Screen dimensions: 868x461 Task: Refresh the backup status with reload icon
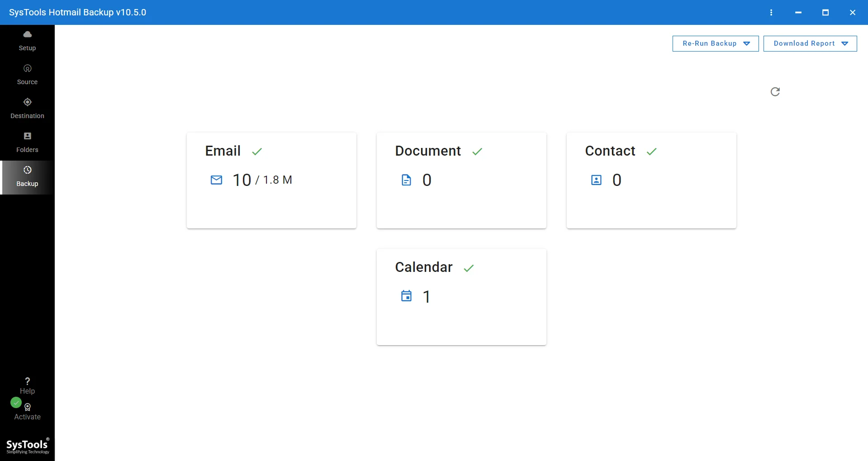775,92
